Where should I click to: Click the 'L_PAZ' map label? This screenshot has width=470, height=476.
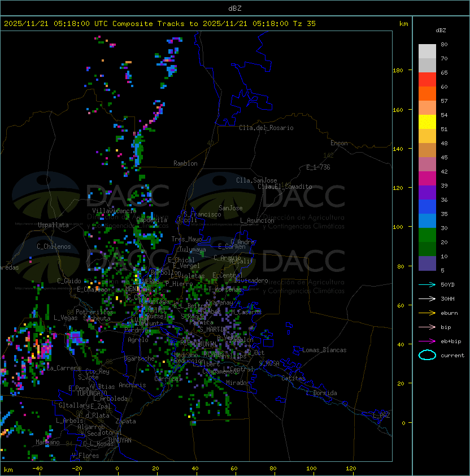pyautogui.click(x=382, y=416)
